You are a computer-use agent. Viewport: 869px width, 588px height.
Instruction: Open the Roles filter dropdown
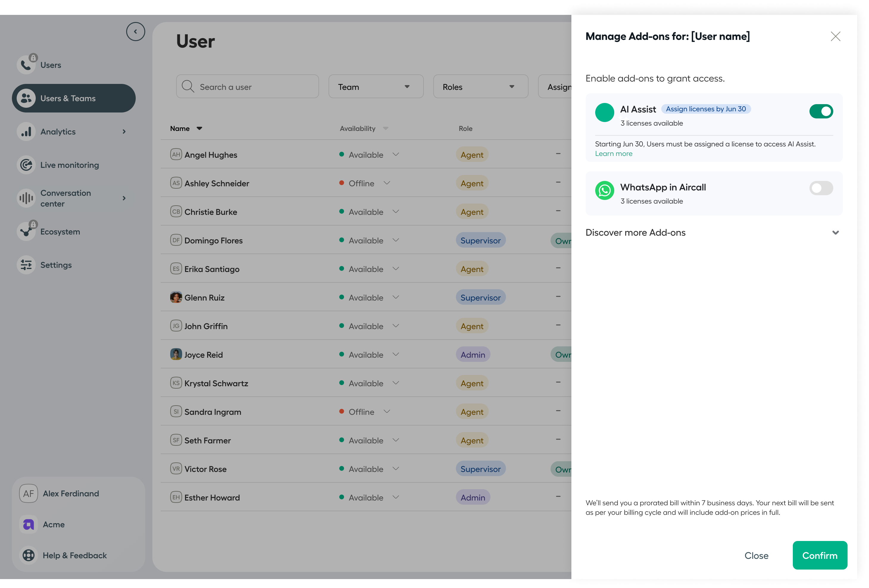coord(481,87)
